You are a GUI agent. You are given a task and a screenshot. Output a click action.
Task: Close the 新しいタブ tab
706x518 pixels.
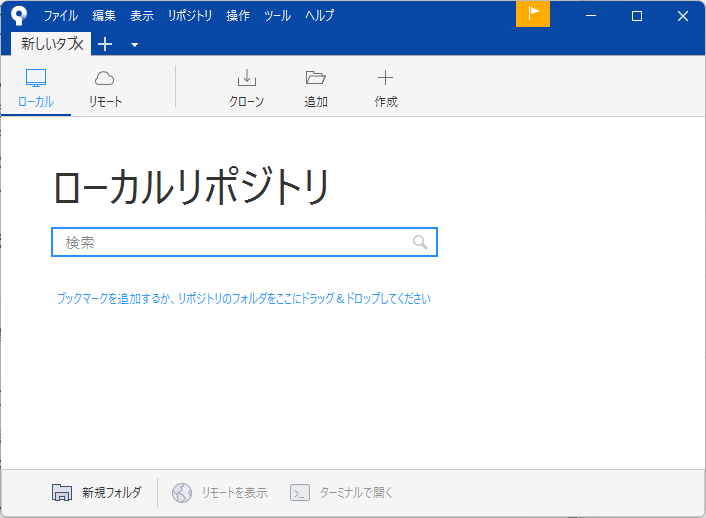79,44
